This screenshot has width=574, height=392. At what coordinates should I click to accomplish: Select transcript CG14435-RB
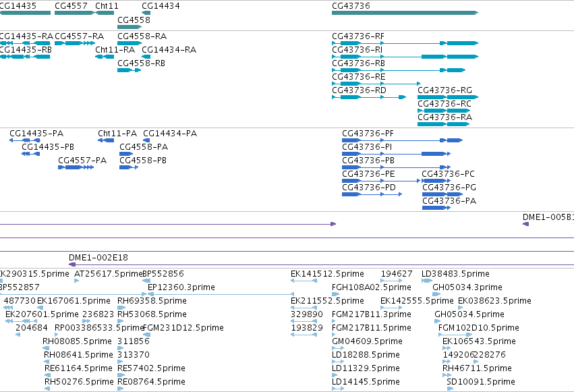tap(25, 57)
